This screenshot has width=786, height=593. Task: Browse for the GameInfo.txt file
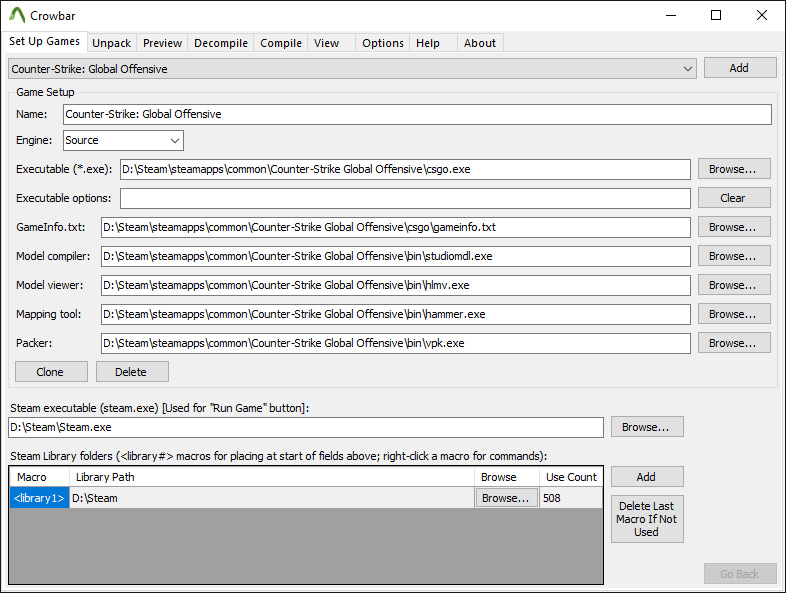(x=734, y=227)
